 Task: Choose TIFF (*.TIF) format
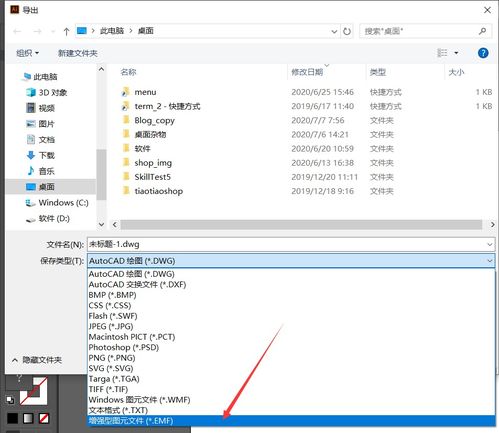click(x=291, y=389)
